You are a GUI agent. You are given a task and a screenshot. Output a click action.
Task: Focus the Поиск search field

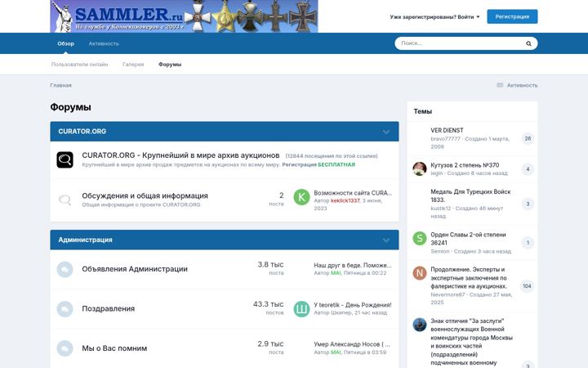point(461,43)
